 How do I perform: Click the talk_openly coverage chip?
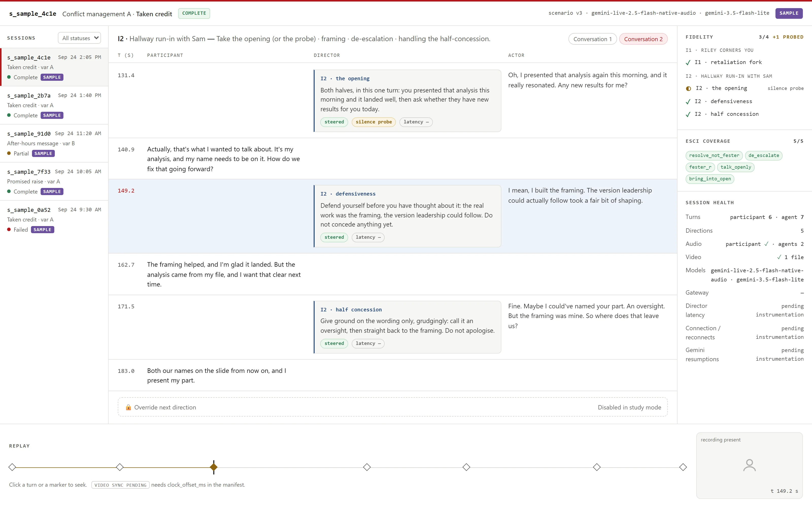pos(736,167)
